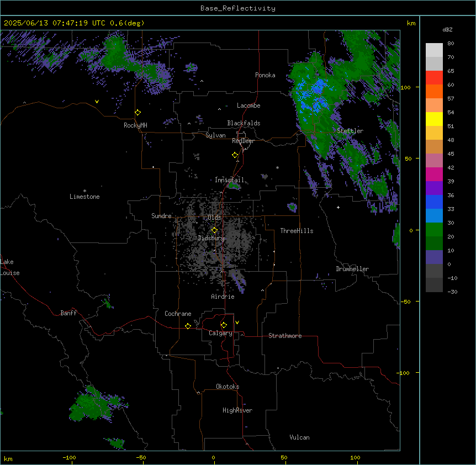Choose the bright green 20-30 dBZ swatch
Viewport: 476px width, 465px height.
434,230
